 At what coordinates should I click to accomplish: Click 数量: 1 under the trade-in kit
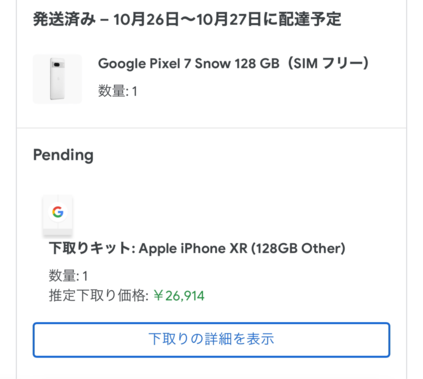click(x=68, y=276)
